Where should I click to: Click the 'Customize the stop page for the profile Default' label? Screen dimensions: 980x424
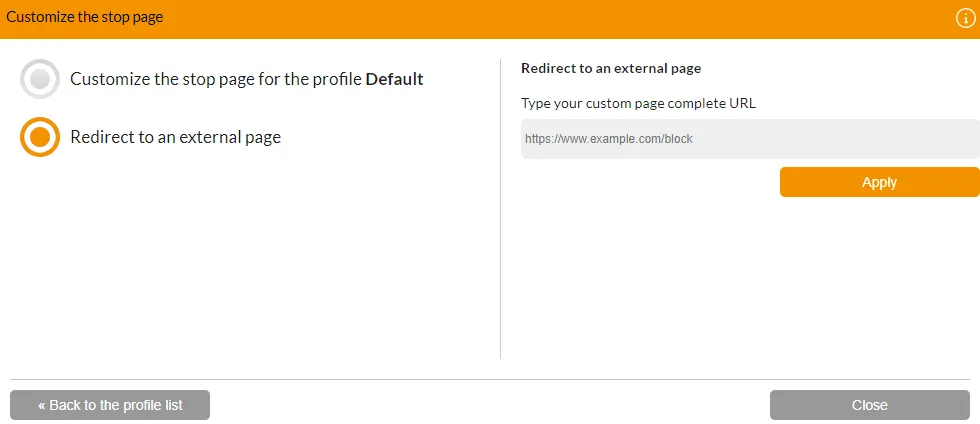(247, 79)
